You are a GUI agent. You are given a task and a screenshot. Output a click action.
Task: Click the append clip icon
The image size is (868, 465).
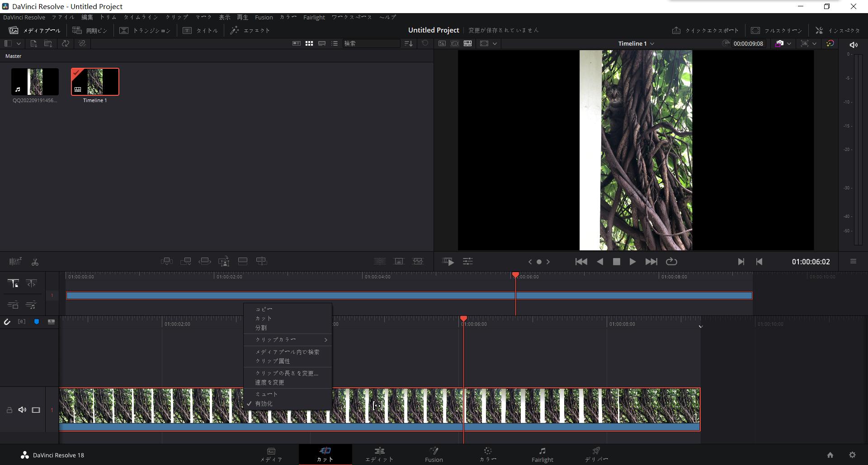click(186, 261)
